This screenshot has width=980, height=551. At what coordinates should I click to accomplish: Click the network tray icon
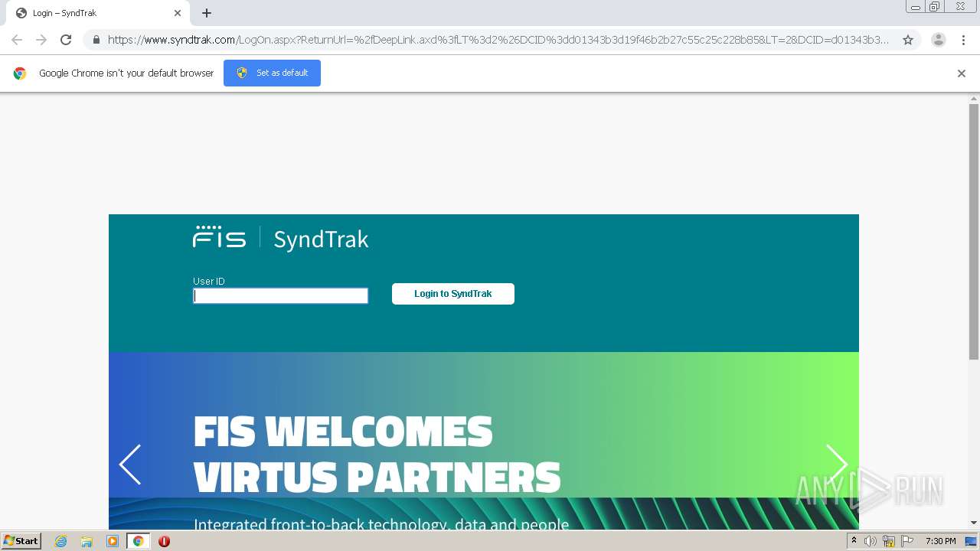[889, 541]
